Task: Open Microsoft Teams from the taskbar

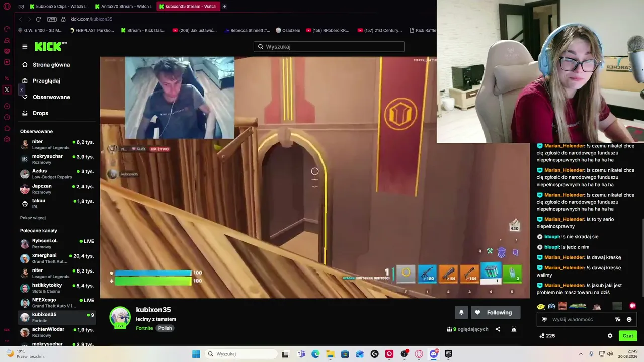Action: click(301, 354)
